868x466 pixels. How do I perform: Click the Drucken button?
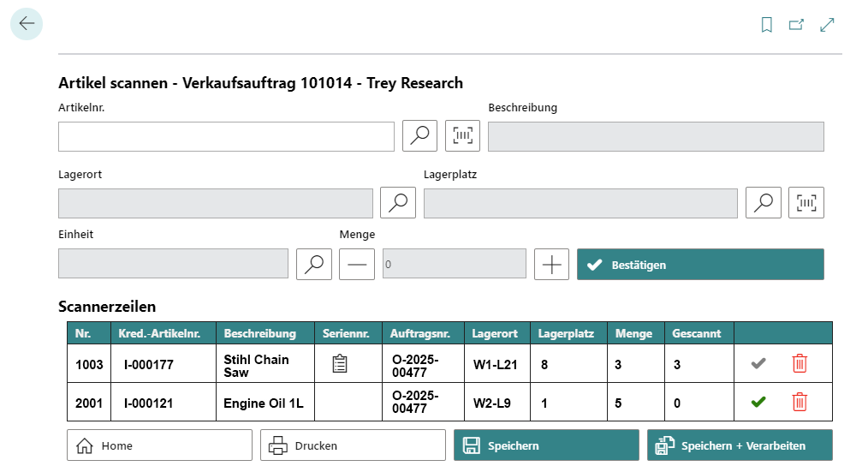[x=353, y=445]
